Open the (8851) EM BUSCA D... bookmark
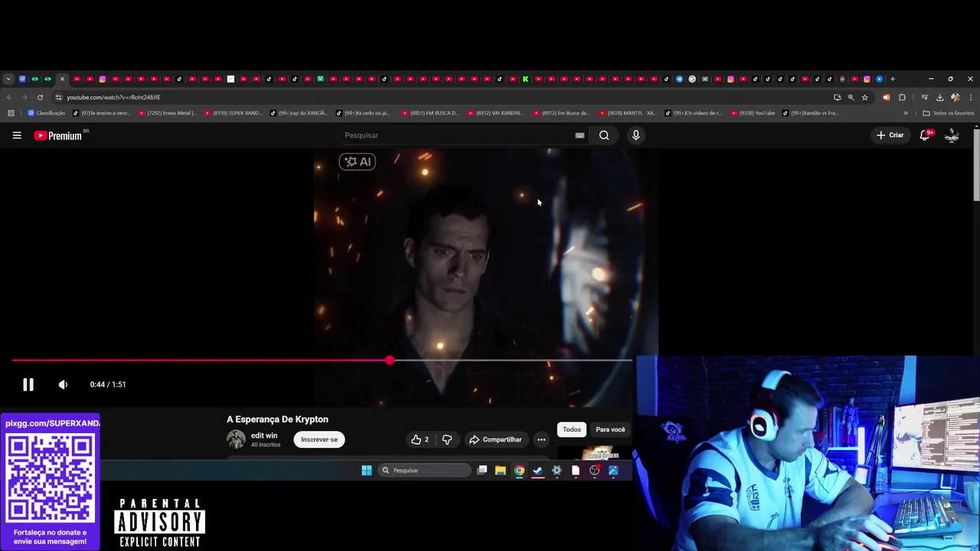 click(x=430, y=113)
